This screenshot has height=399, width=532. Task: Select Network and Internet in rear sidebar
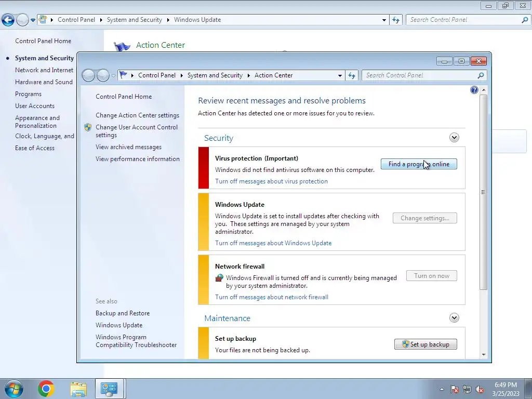pos(44,70)
